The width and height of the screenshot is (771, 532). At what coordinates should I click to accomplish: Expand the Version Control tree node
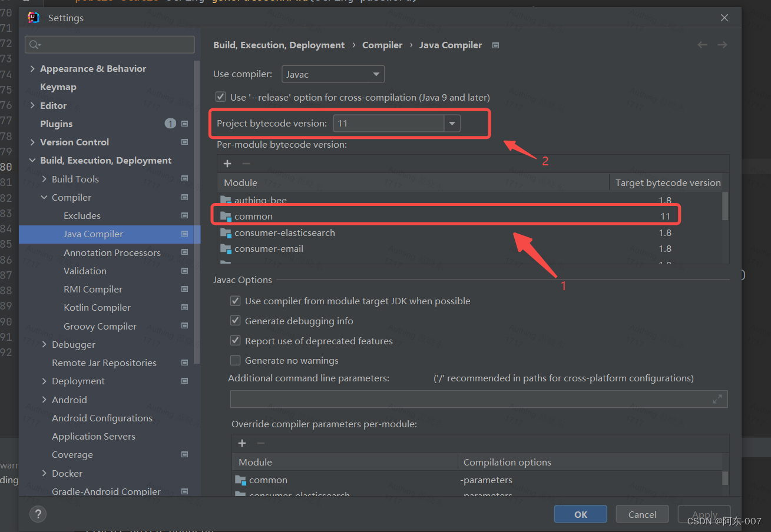(x=32, y=142)
